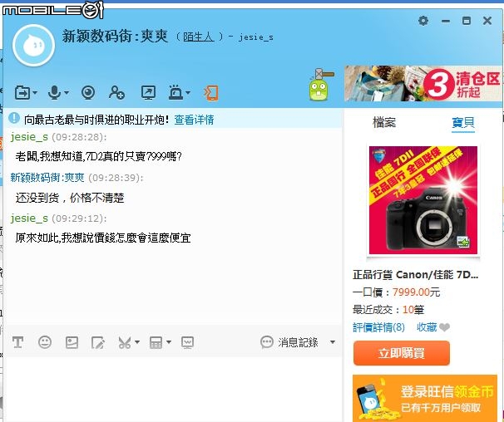Click the orange mobile phone icon
The image size is (504, 422).
(211, 93)
